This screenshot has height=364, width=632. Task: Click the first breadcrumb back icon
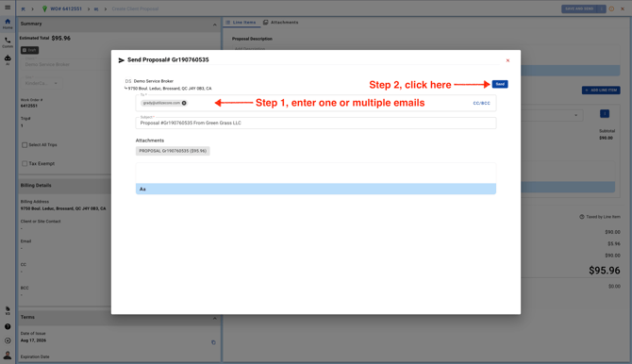(23, 8)
